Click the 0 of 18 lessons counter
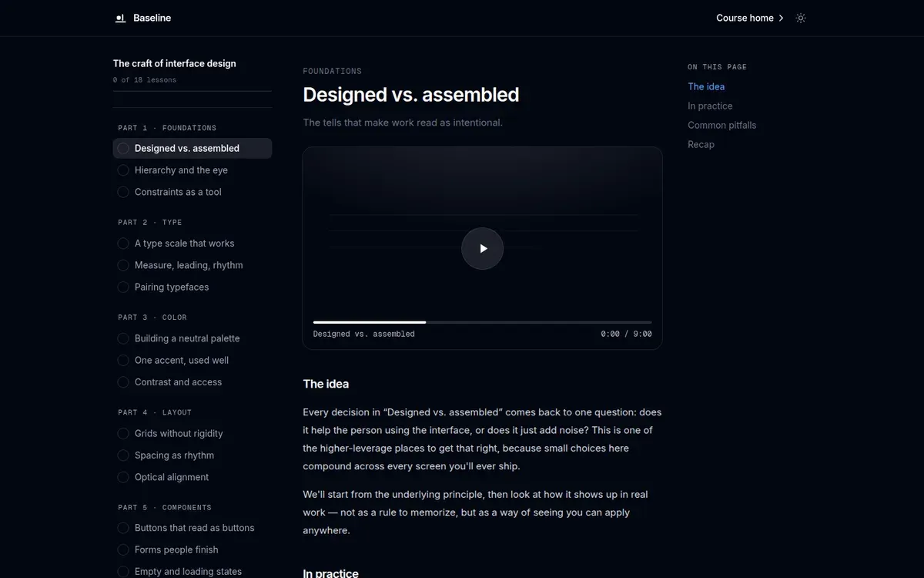 click(x=145, y=80)
